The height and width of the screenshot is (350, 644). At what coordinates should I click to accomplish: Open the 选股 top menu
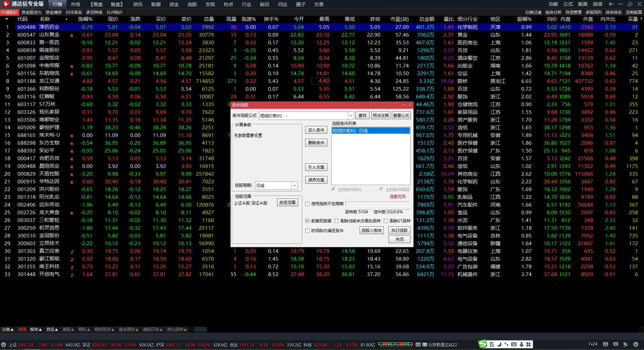point(192,4)
